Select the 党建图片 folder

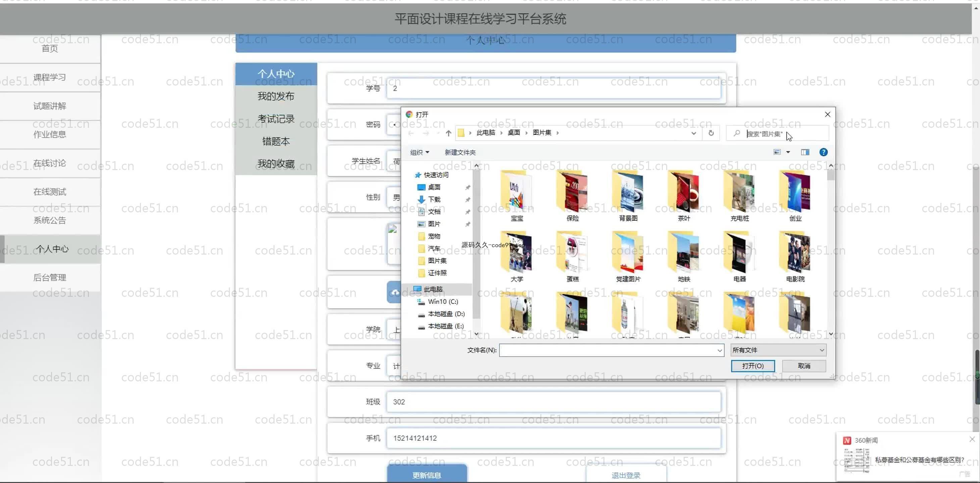coord(628,256)
